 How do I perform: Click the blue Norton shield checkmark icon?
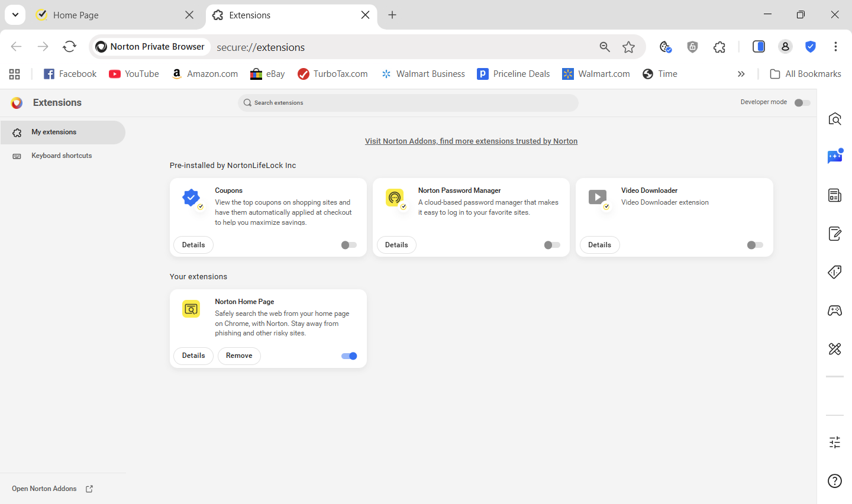tap(811, 47)
